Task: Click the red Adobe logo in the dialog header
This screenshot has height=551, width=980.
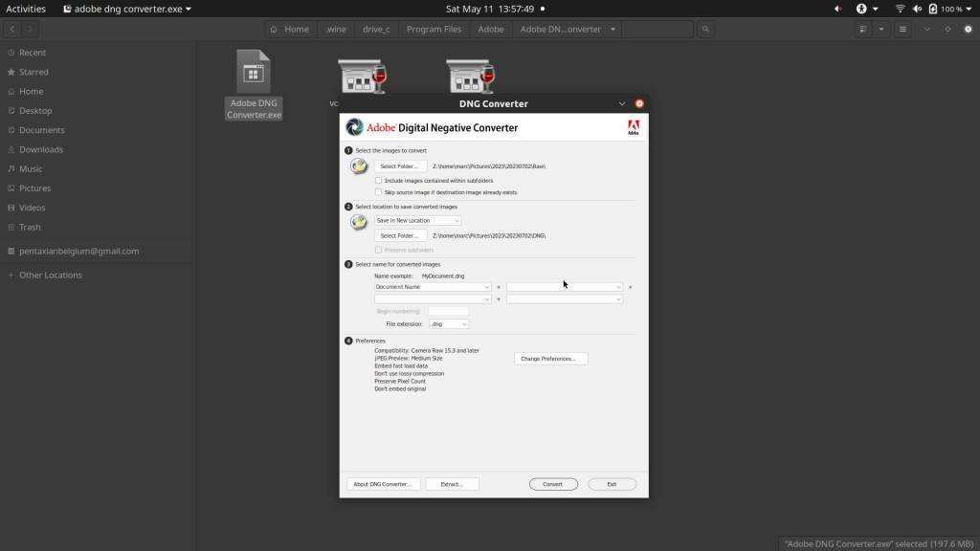Action: tap(634, 127)
